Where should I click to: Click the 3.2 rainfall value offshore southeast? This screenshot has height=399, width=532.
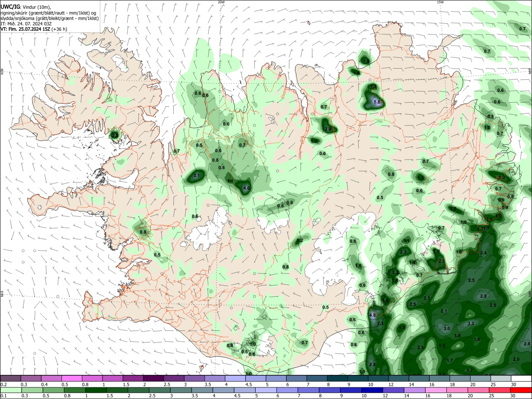pyautogui.click(x=471, y=323)
